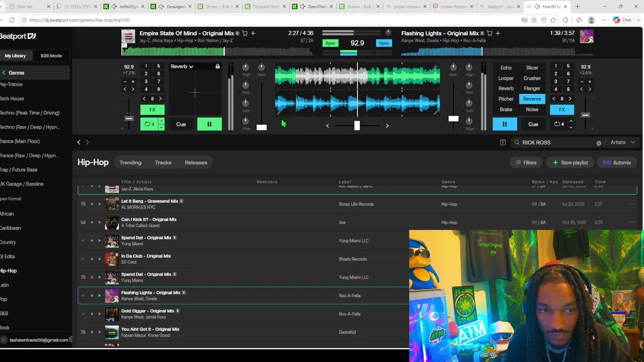
Task: Toggle right deck Sync
Action: 384,43
